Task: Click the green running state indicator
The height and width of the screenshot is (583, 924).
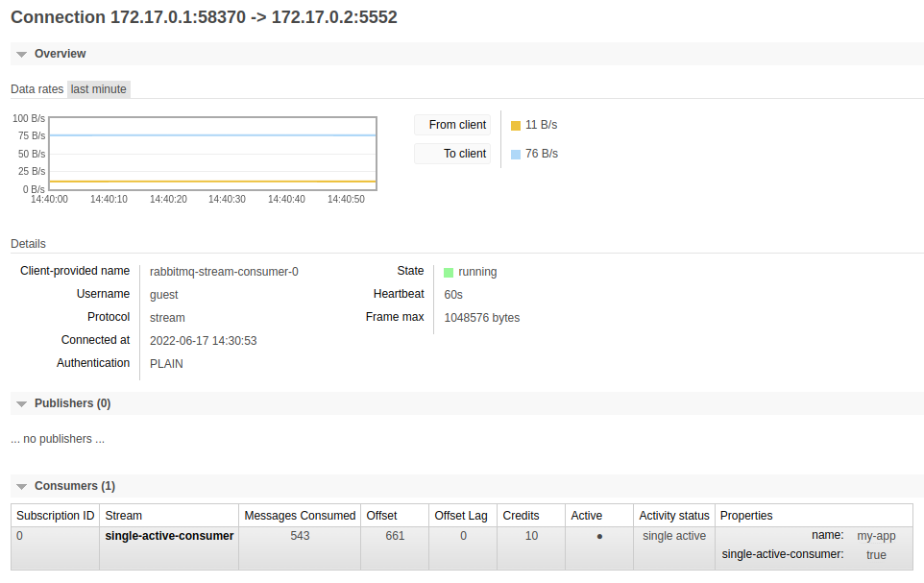Action: 449,273
